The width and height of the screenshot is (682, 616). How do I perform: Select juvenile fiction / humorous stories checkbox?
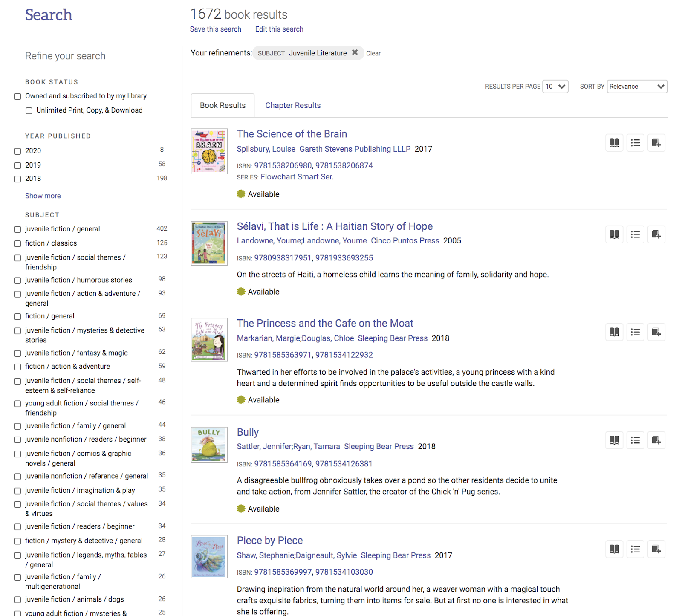[18, 281]
